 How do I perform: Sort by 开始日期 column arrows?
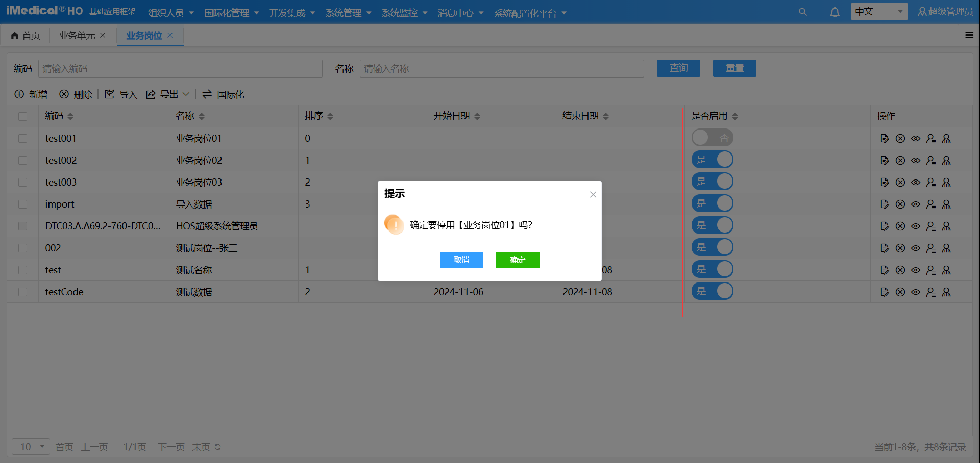click(x=477, y=116)
